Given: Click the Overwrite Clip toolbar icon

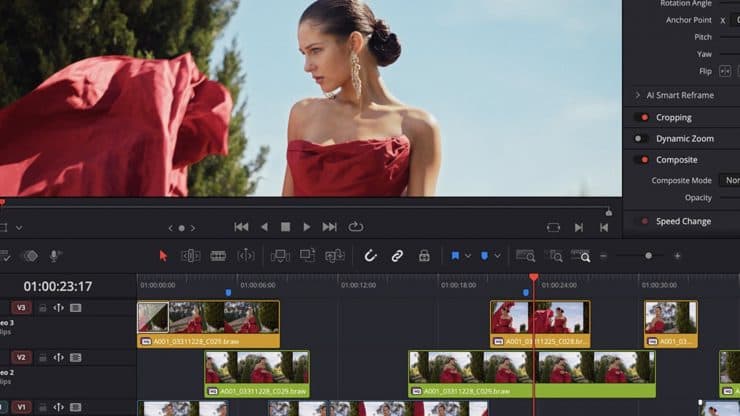Looking at the screenshot, I should [x=307, y=255].
